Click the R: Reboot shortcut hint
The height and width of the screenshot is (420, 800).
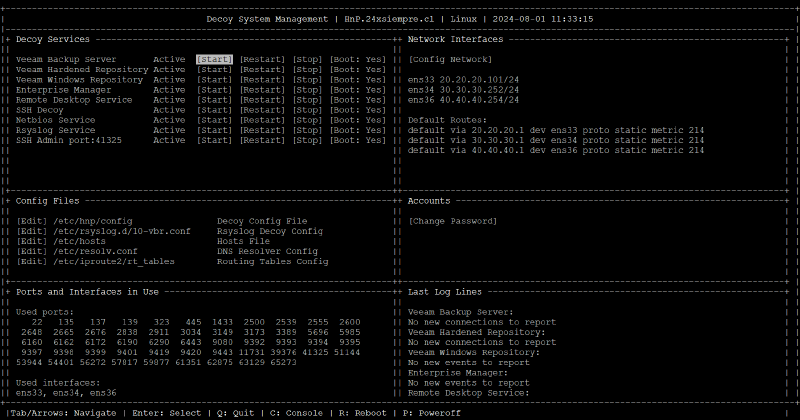tap(363, 413)
